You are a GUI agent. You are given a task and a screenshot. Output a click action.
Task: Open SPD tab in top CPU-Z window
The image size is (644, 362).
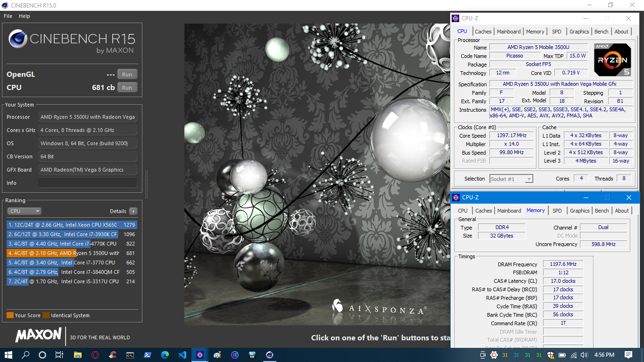[x=557, y=32]
